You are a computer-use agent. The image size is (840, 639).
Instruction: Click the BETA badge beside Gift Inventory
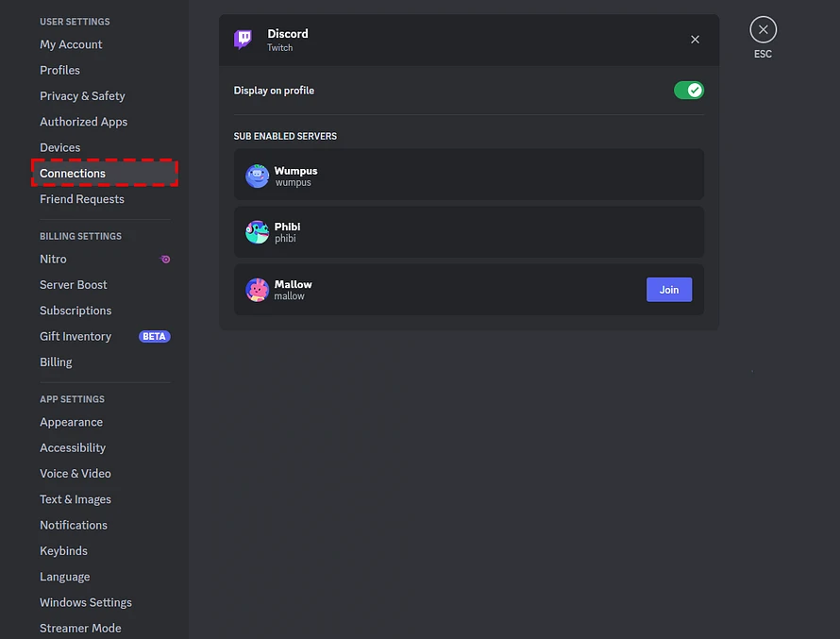(154, 336)
